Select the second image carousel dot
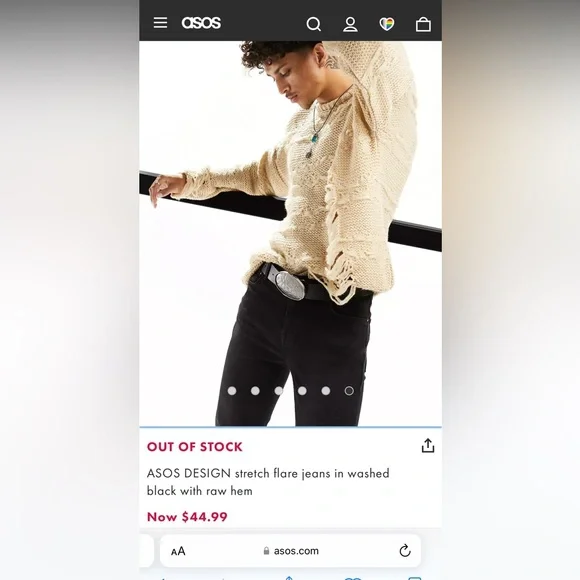This screenshot has height=580, width=580. 255,391
